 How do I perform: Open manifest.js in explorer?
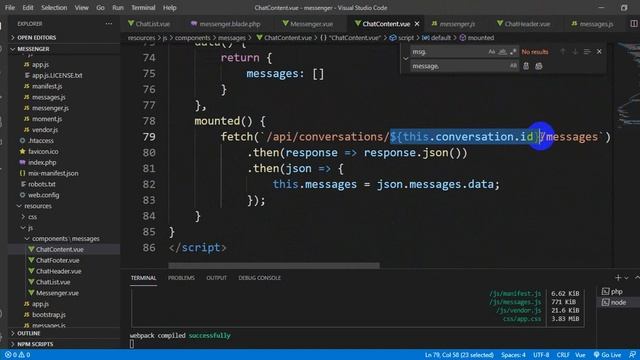pos(47,86)
